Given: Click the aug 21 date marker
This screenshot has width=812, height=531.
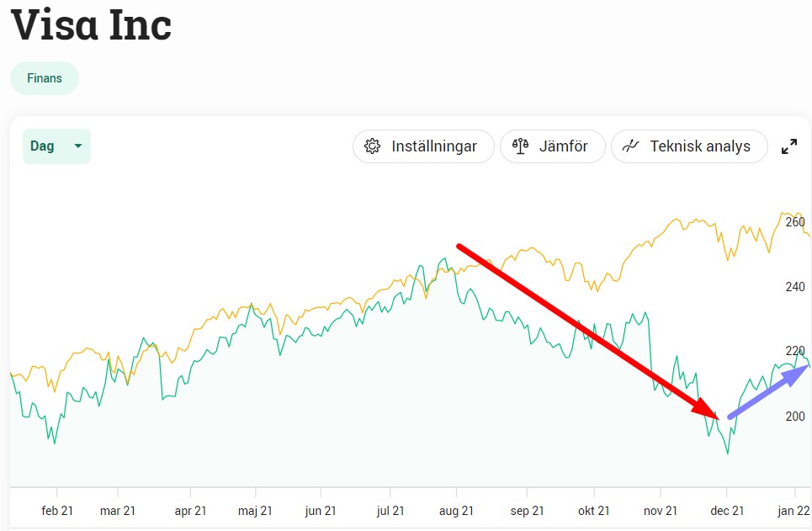Looking at the screenshot, I should 456,510.
